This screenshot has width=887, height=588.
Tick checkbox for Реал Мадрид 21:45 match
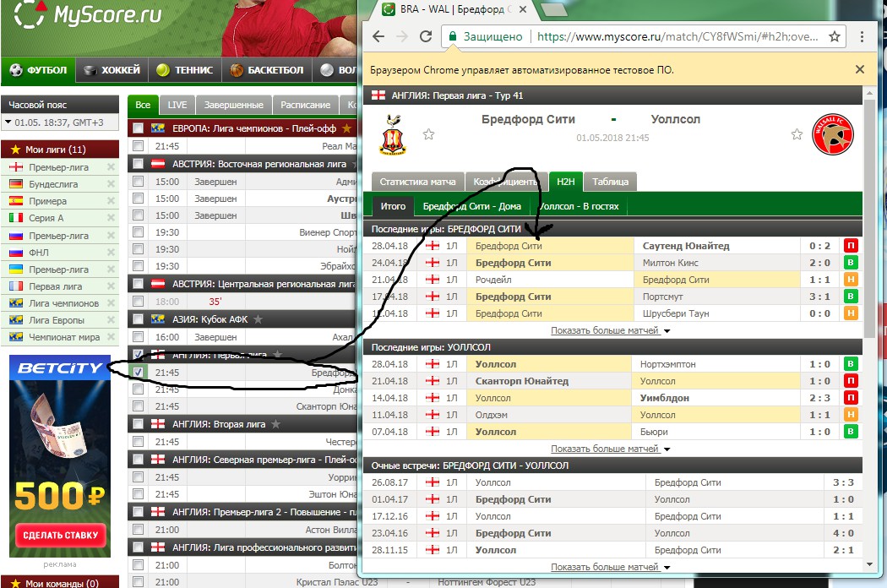(138, 146)
